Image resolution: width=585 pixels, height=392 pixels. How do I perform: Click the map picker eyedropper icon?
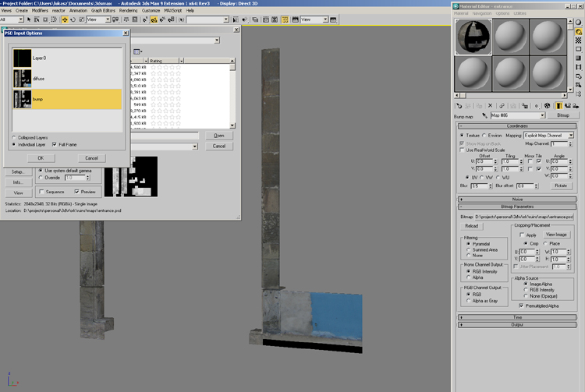click(x=484, y=115)
